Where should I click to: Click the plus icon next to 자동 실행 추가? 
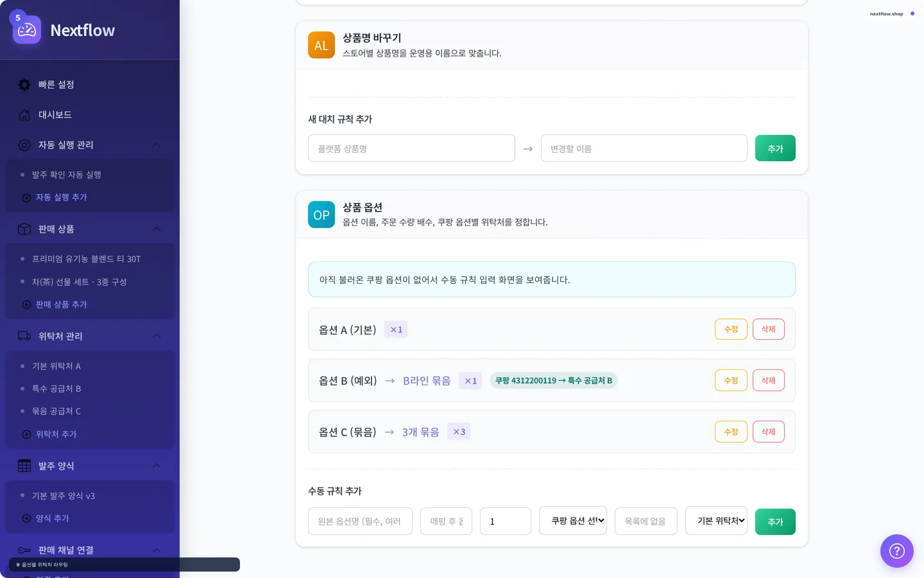(26, 197)
